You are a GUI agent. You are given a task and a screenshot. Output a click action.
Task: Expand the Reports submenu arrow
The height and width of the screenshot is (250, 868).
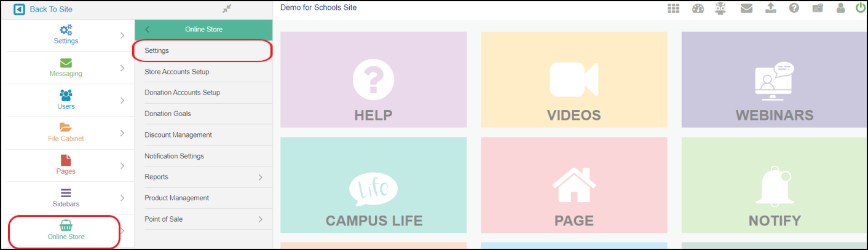pos(261,177)
